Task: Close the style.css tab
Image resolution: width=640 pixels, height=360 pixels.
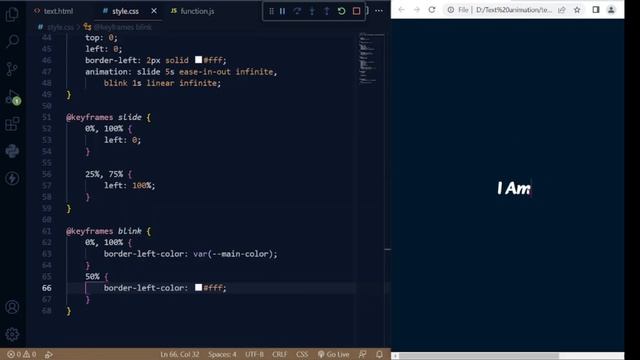Action: pyautogui.click(x=154, y=11)
